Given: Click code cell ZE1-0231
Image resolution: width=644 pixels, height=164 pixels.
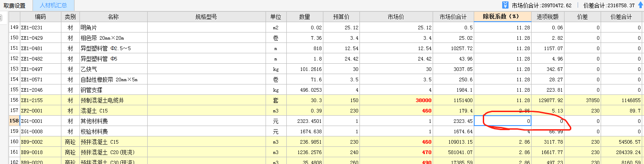Looking at the screenshot, I should [40, 28].
